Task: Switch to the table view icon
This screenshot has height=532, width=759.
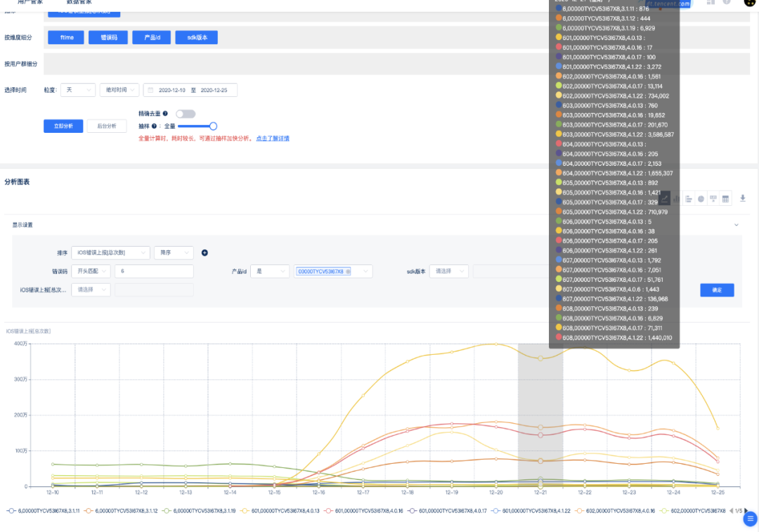Action: [x=725, y=198]
